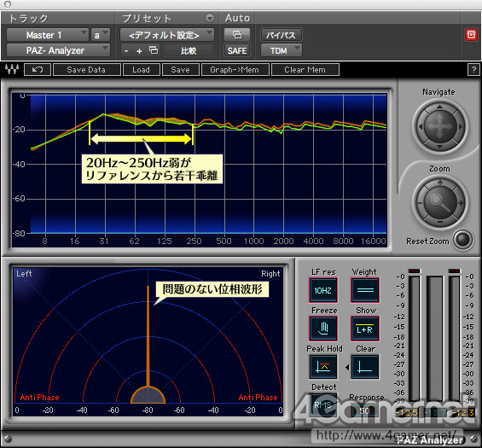Screen dimensions: 482x448
Task: Zoom out vertically with bottom minus
Action: [440, 222]
